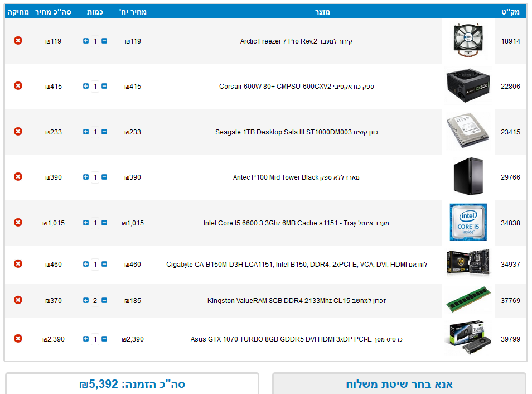Add one more Gigabyte GA-B150M-D3H motherboard
The image size is (532, 394).
coord(86,264)
